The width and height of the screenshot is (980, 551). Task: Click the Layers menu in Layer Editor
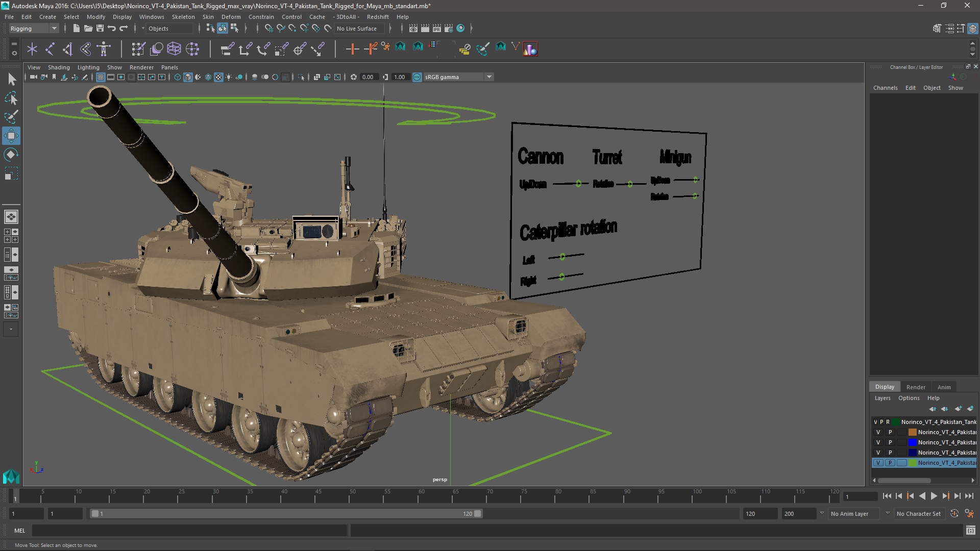[882, 398]
